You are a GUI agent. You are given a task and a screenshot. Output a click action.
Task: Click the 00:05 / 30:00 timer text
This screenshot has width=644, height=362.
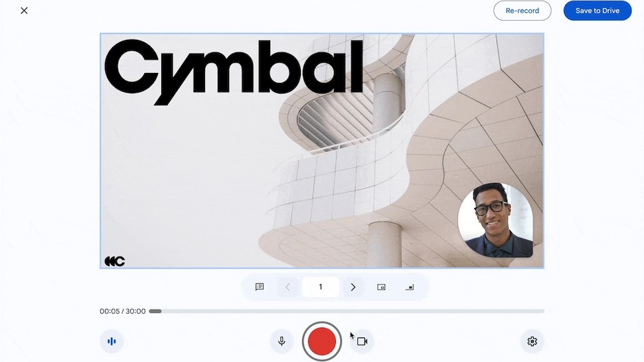click(122, 311)
